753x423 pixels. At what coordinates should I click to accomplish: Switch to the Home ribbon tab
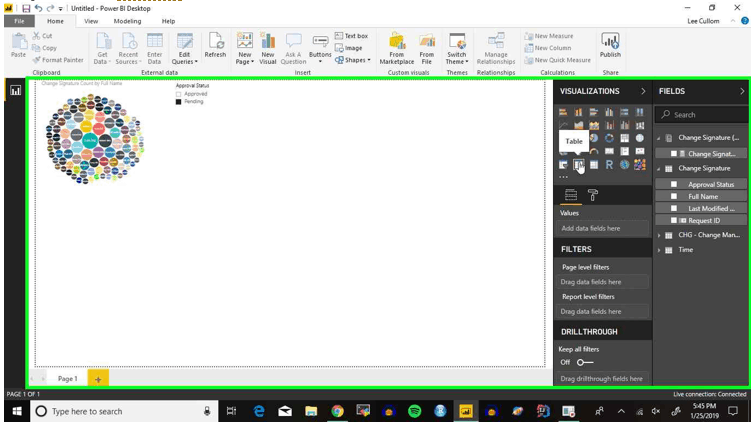(x=55, y=21)
